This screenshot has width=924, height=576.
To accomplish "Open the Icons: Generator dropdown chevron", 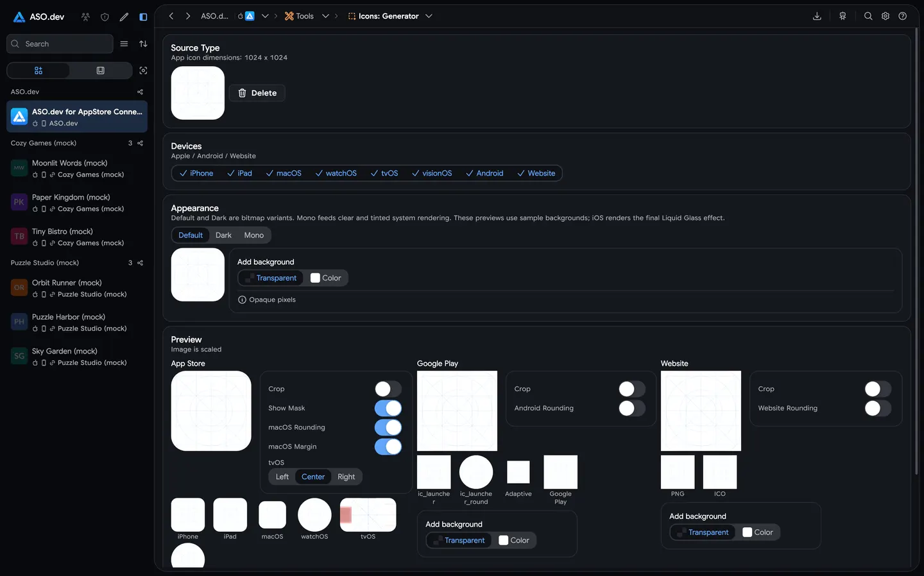I will (x=429, y=16).
